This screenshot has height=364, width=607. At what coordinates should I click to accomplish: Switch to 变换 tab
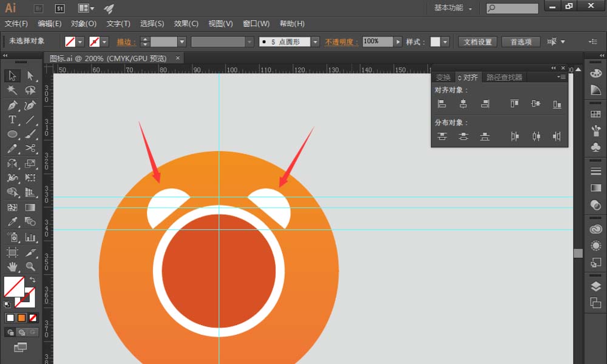click(443, 78)
